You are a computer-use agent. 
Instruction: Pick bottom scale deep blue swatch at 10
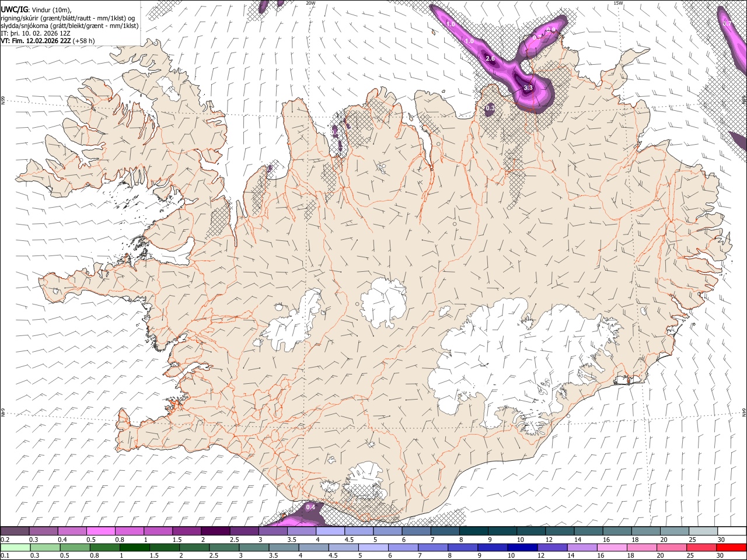(x=523, y=547)
